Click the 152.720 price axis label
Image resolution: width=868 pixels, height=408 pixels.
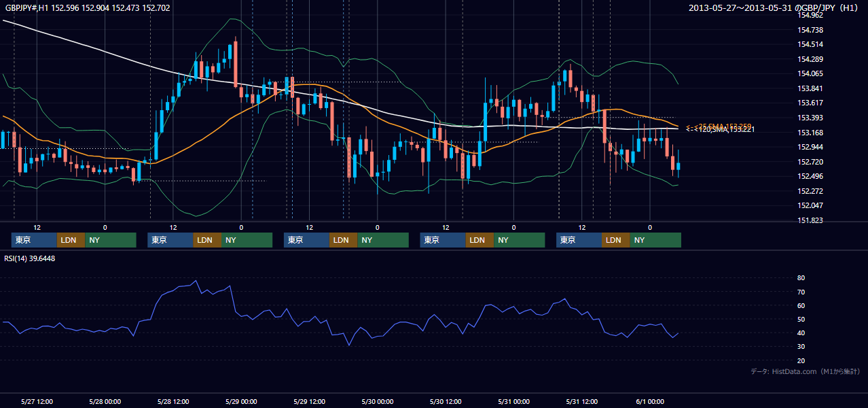pyautogui.click(x=810, y=162)
